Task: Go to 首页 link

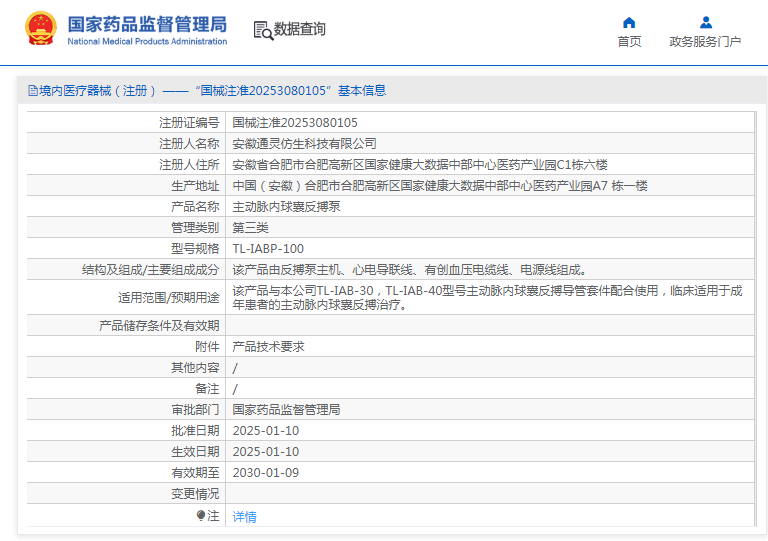Action: 629,42
